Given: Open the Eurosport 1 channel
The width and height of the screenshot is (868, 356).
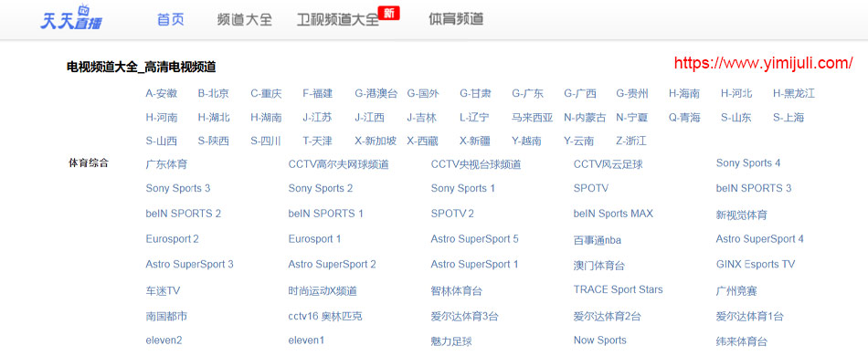Looking at the screenshot, I should tap(314, 239).
